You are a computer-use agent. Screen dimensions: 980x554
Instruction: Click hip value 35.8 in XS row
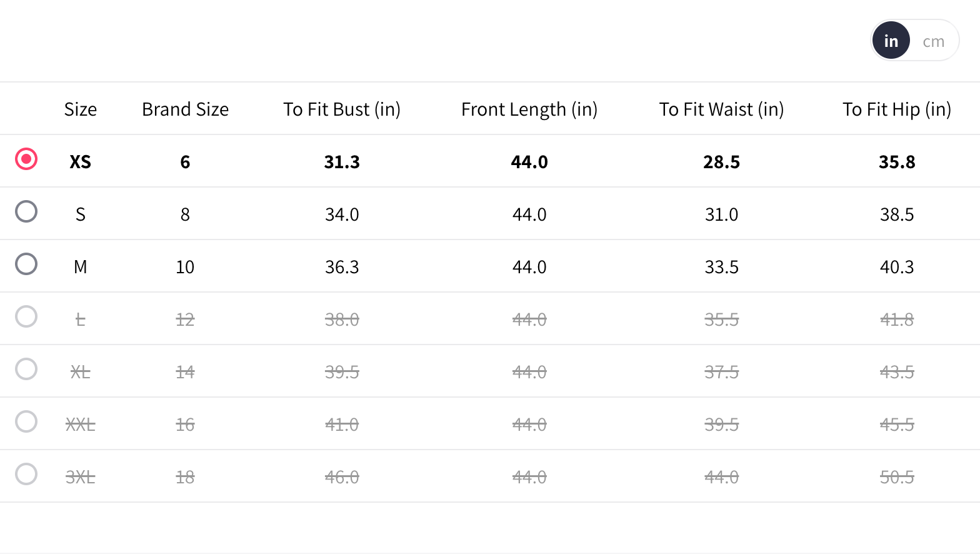click(897, 162)
